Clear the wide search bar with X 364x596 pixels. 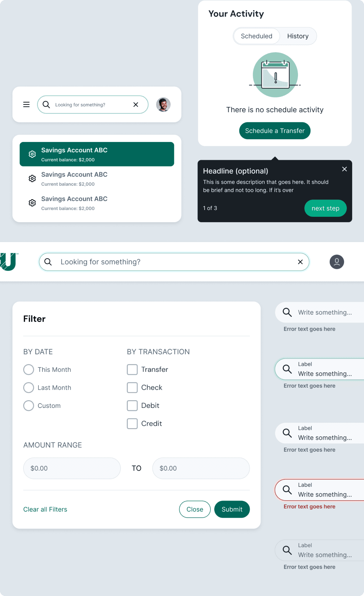(300, 262)
